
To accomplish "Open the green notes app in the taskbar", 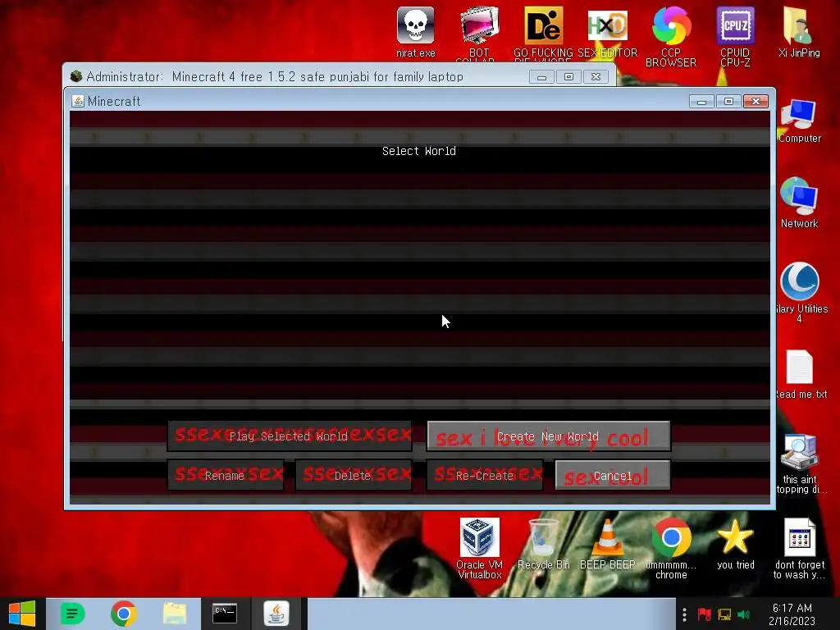I will tap(72, 614).
